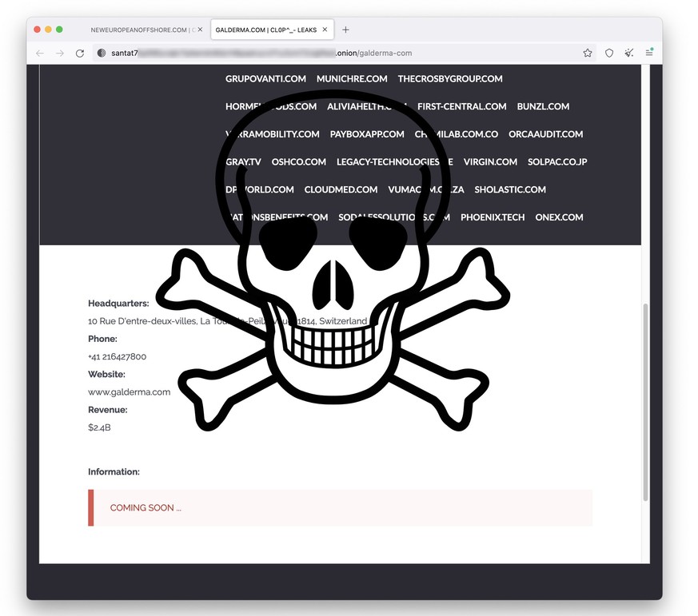The image size is (698, 616).
Task: Open the browser hamburger menu
Action: click(x=649, y=53)
